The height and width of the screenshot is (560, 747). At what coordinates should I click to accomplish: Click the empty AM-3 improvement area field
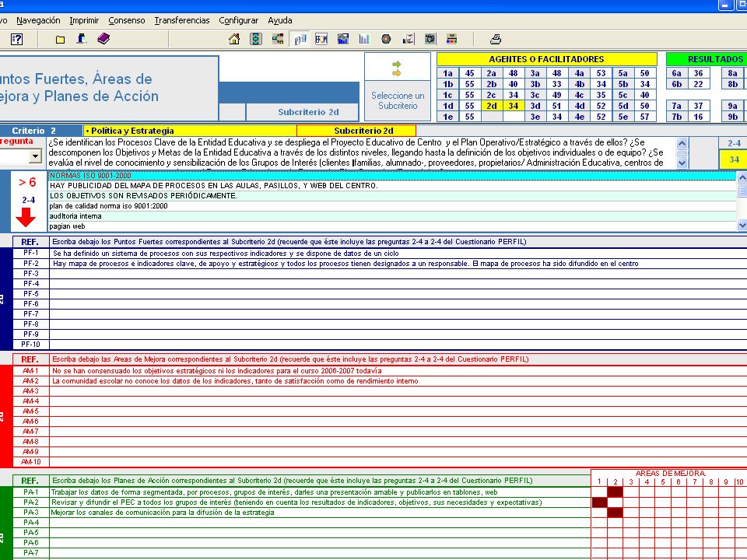click(x=398, y=391)
